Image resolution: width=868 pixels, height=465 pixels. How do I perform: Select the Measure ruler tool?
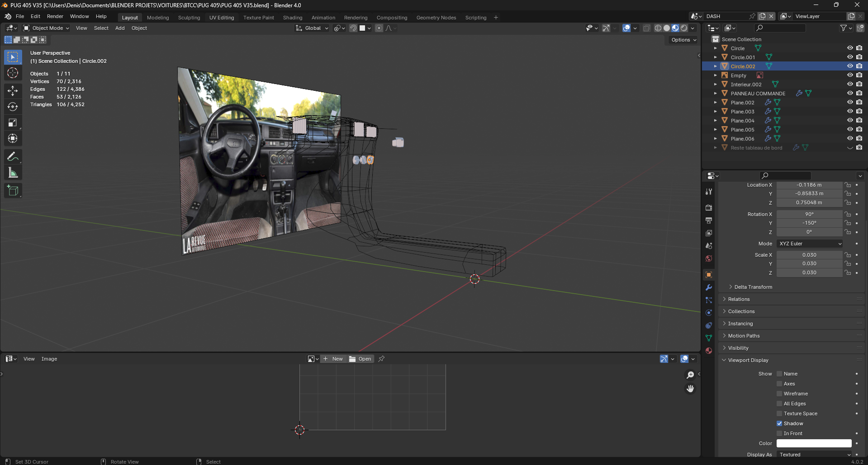13,173
